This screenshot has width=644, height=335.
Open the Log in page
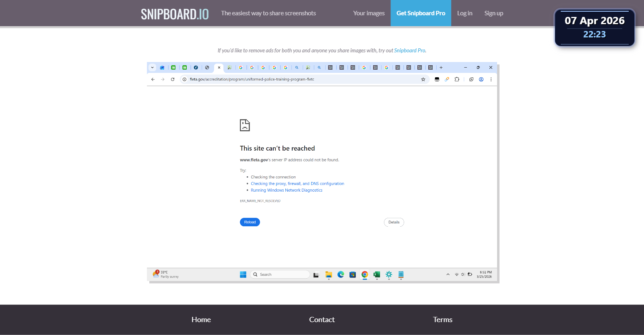coord(464,13)
